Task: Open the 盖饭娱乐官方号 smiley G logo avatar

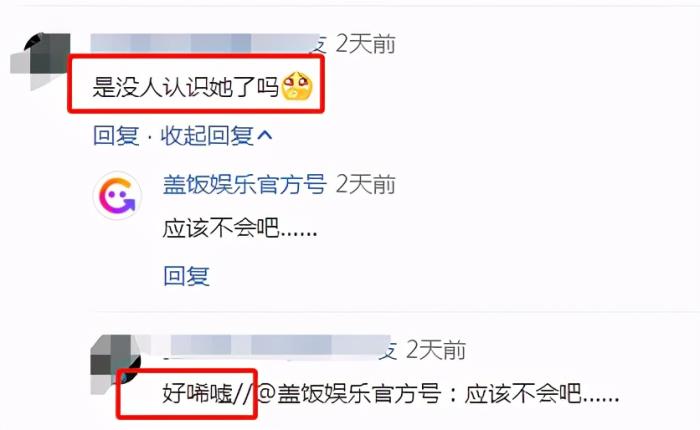Action: point(117,196)
